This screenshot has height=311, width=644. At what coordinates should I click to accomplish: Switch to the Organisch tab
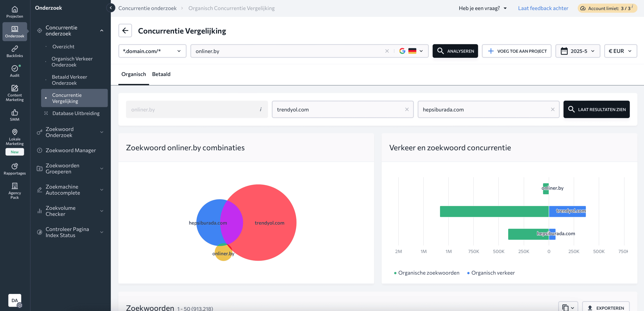(x=134, y=74)
